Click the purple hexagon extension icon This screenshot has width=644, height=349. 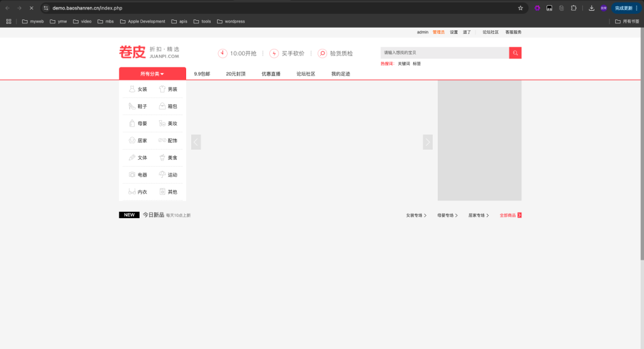[537, 8]
